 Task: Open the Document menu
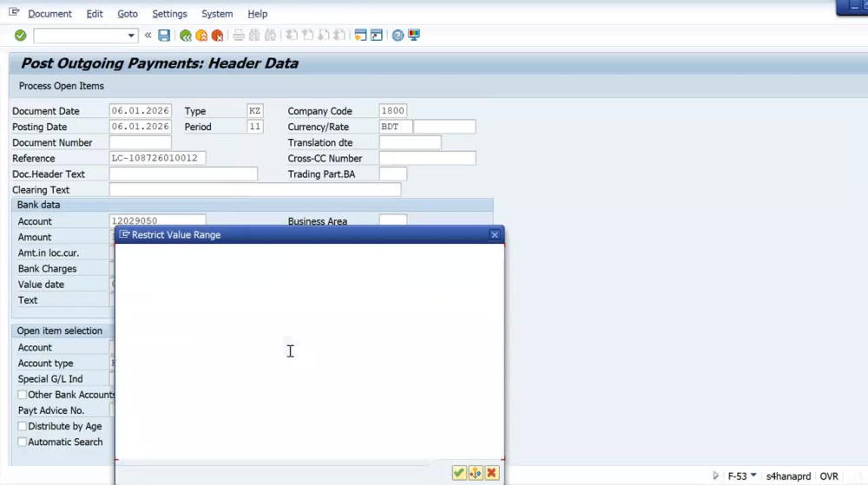point(49,14)
